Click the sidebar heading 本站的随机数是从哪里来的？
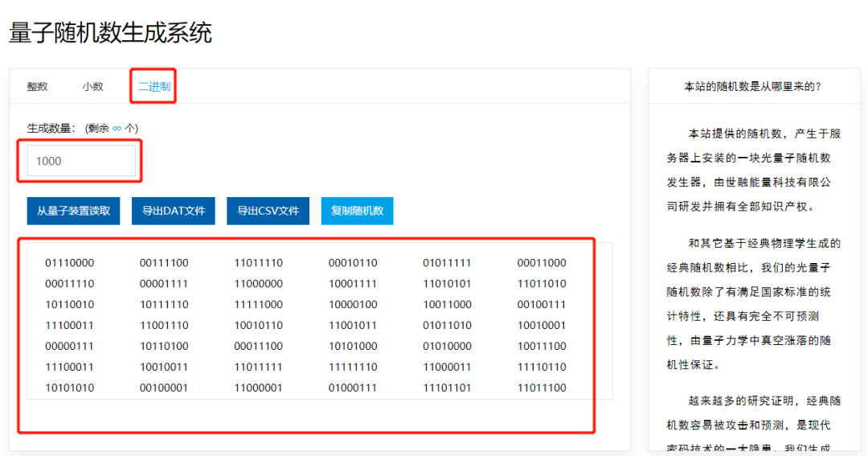The image size is (868, 456). pos(752,87)
